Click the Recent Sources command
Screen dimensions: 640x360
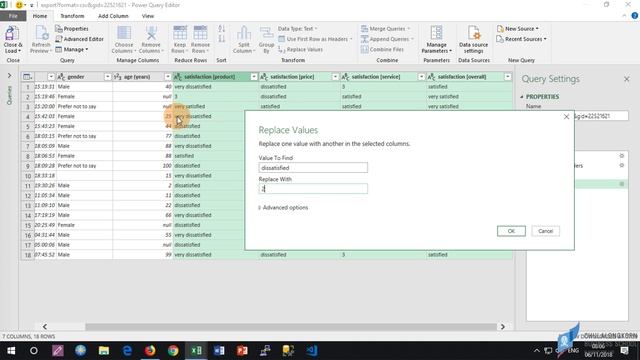point(522,39)
